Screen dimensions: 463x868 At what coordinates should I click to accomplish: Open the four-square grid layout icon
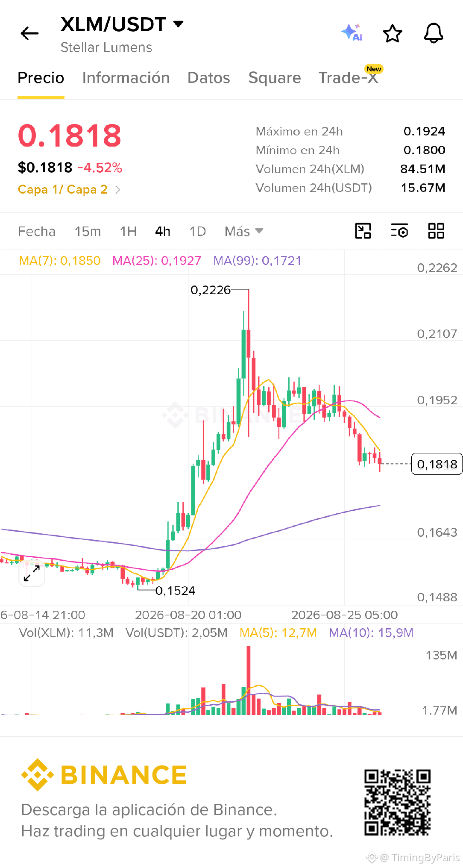pyautogui.click(x=436, y=231)
